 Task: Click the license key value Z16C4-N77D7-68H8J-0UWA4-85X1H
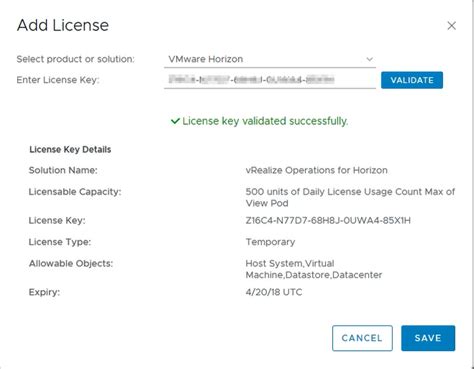point(328,220)
